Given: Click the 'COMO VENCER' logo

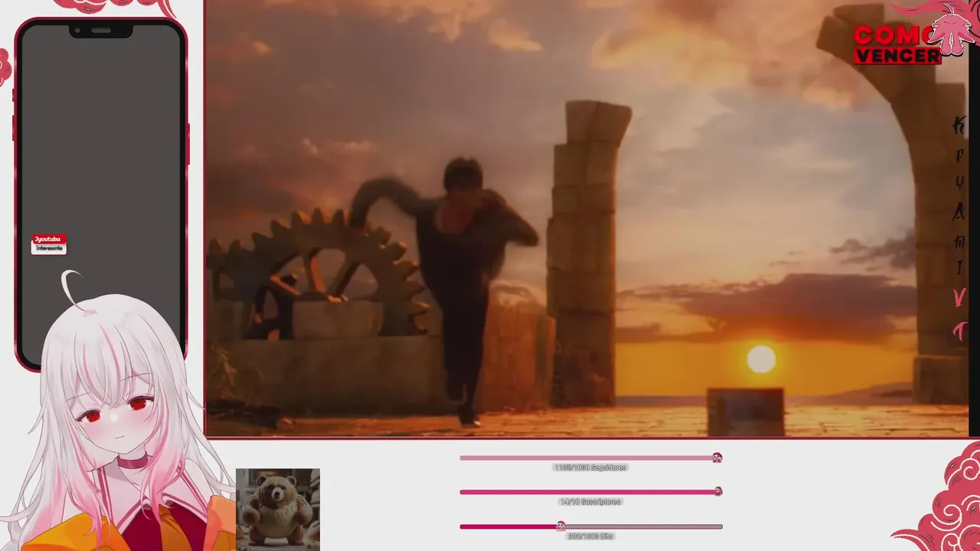Looking at the screenshot, I should (x=897, y=45).
